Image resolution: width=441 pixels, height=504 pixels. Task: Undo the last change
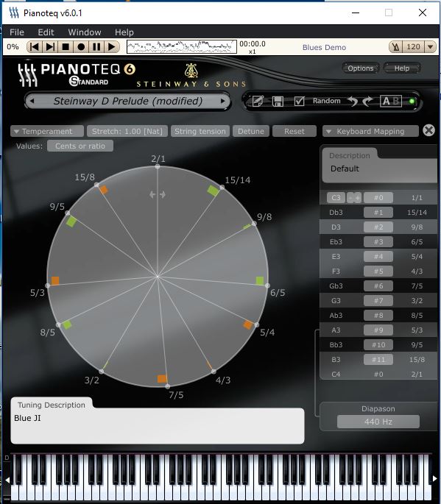tap(353, 102)
